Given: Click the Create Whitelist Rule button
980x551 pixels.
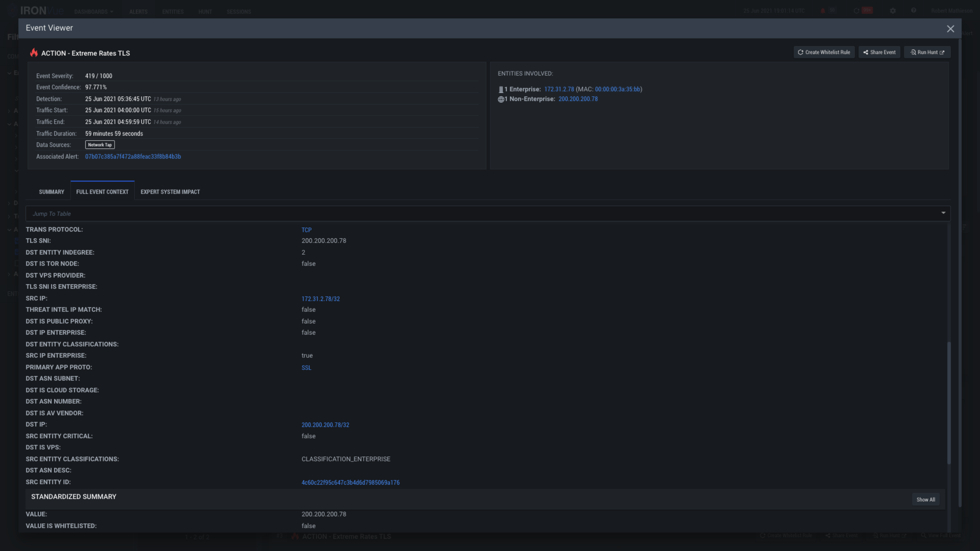Looking at the screenshot, I should click(x=823, y=52).
